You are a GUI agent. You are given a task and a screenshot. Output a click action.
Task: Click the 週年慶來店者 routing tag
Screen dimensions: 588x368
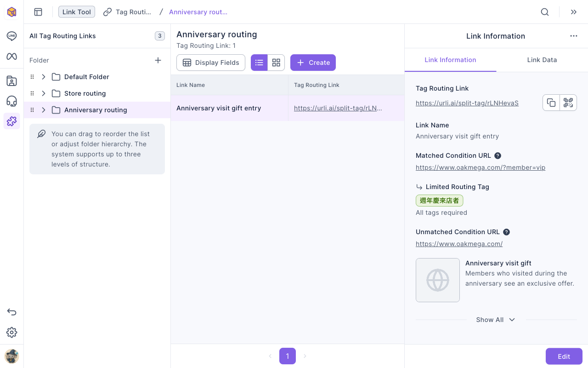[x=440, y=201]
